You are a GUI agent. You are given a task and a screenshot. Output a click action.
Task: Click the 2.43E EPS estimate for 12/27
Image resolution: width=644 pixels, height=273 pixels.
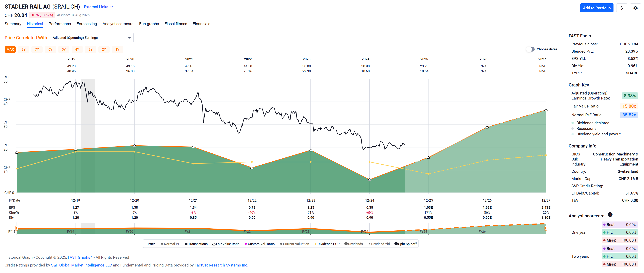[546, 208]
